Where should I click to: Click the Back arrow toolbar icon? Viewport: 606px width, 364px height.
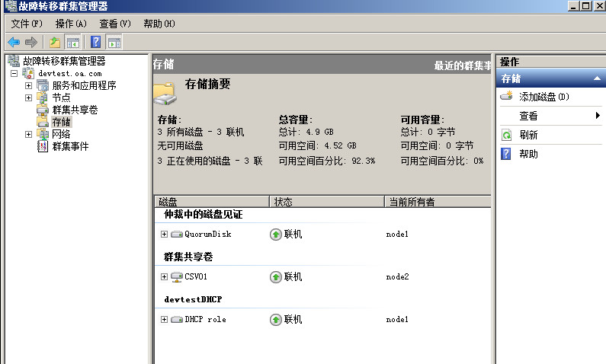(x=14, y=42)
